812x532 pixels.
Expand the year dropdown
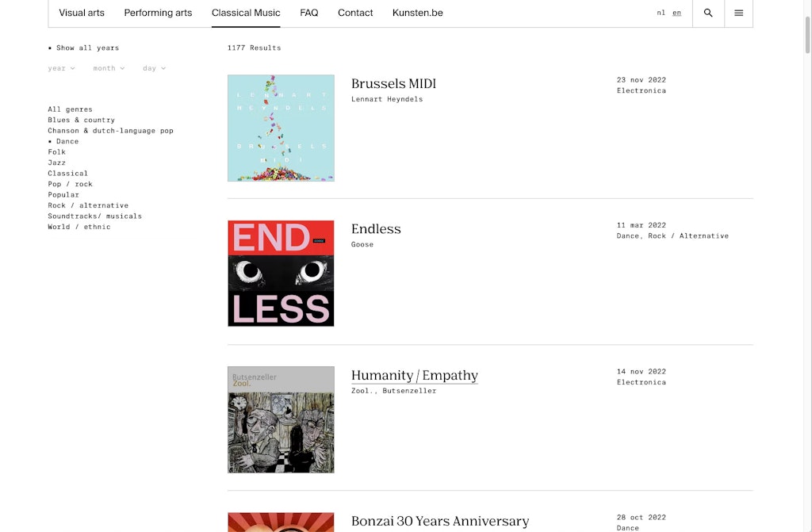tap(61, 68)
